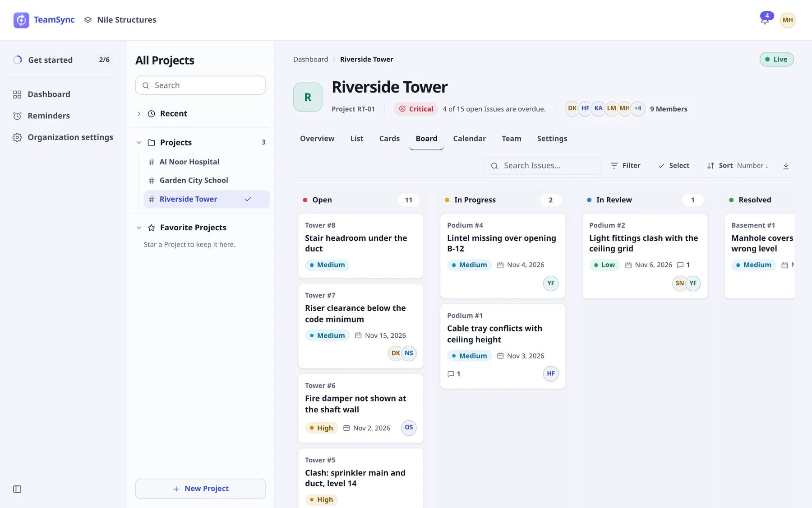
Task: Focus the All Projects search field
Action: click(x=200, y=85)
